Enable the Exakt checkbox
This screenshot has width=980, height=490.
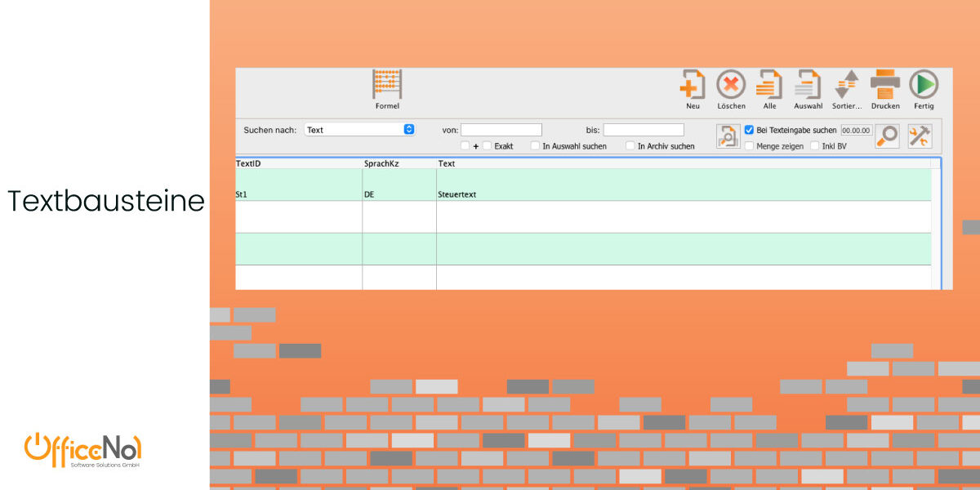click(487, 146)
